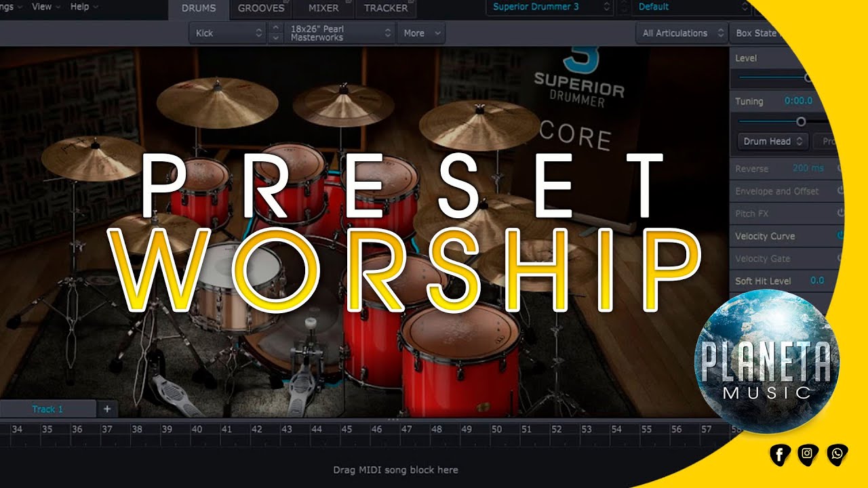Click the Level label in property panel
Image resolution: width=868 pixels, height=488 pixels.
coord(746,58)
